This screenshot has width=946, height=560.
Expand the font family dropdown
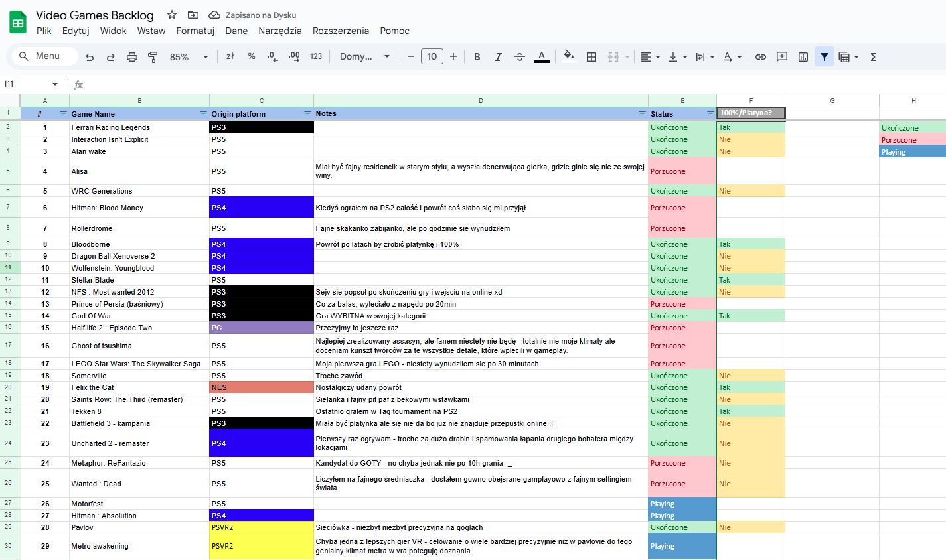pyautogui.click(x=364, y=57)
